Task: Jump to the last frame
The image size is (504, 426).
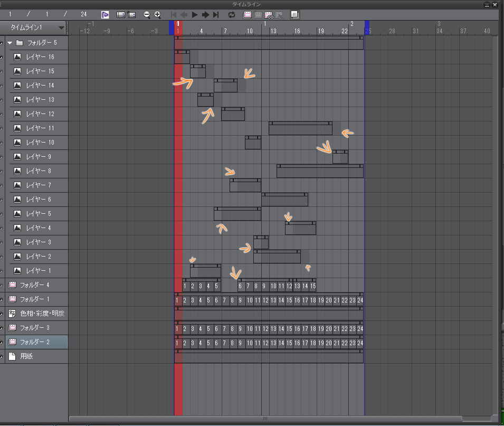Action: 216,14
